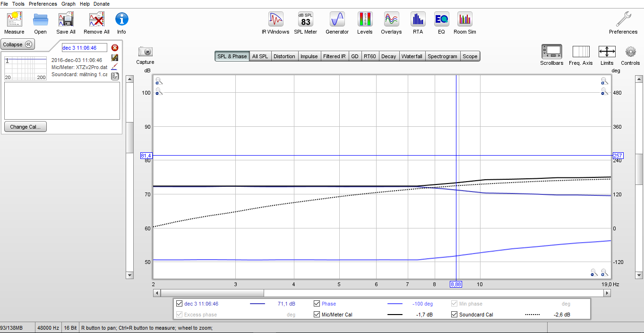Toggle the Phase trace checkbox
The width and height of the screenshot is (644, 333).
(x=317, y=304)
